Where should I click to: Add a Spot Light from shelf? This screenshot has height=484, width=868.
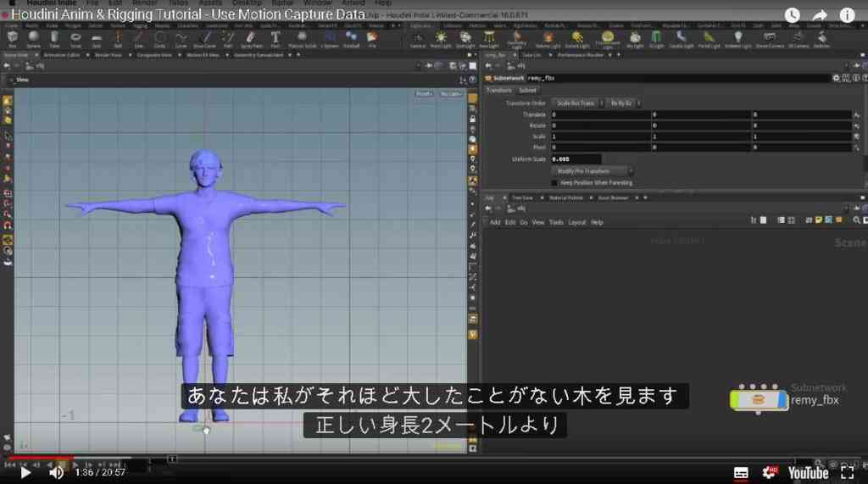(465, 39)
